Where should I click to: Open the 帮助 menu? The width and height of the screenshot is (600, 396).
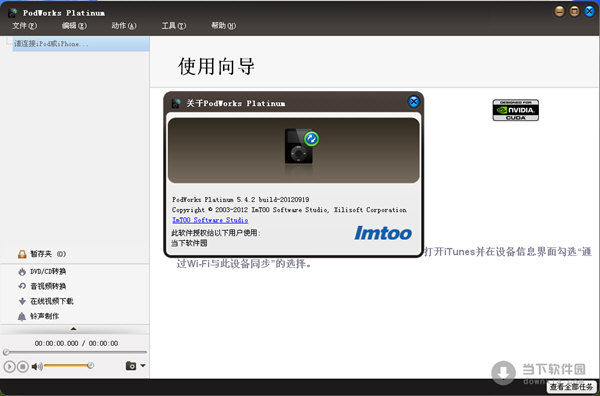tap(223, 26)
